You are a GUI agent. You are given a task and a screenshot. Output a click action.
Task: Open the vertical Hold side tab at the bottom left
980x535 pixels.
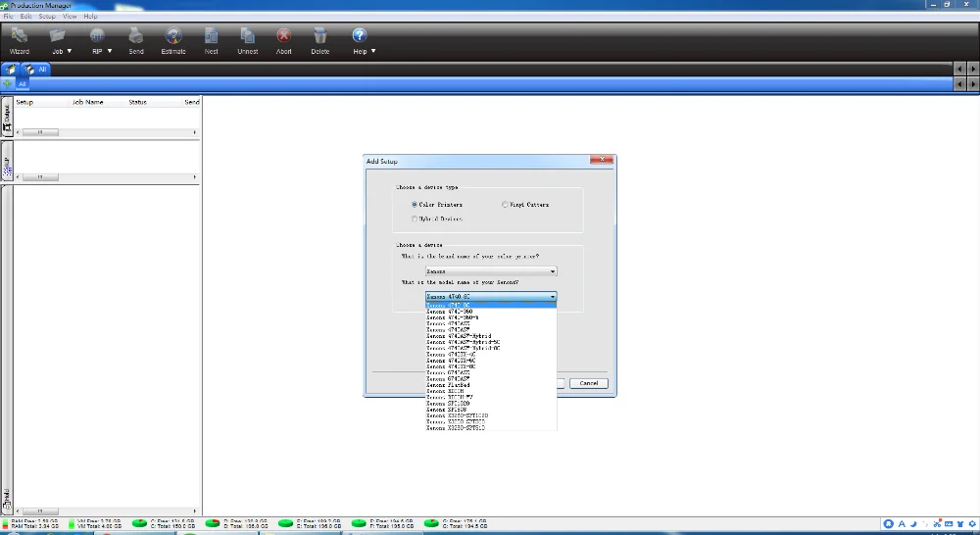point(7,499)
